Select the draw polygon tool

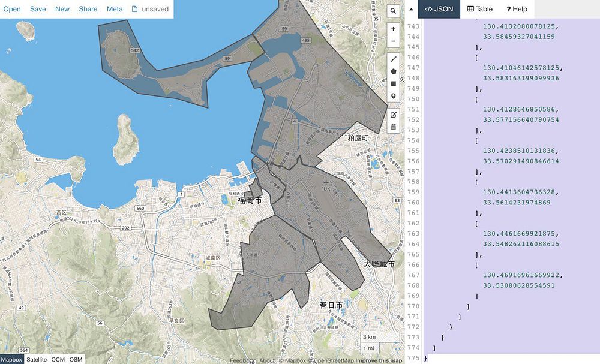(x=393, y=71)
